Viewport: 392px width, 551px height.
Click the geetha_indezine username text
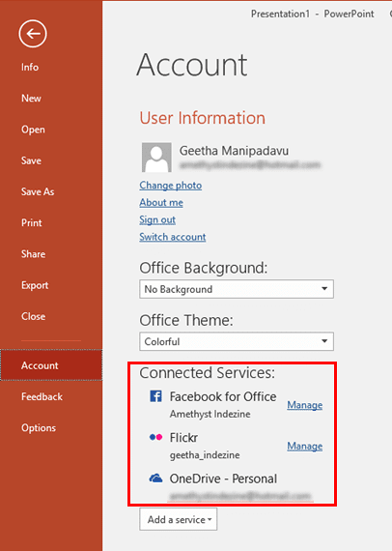[x=205, y=455]
